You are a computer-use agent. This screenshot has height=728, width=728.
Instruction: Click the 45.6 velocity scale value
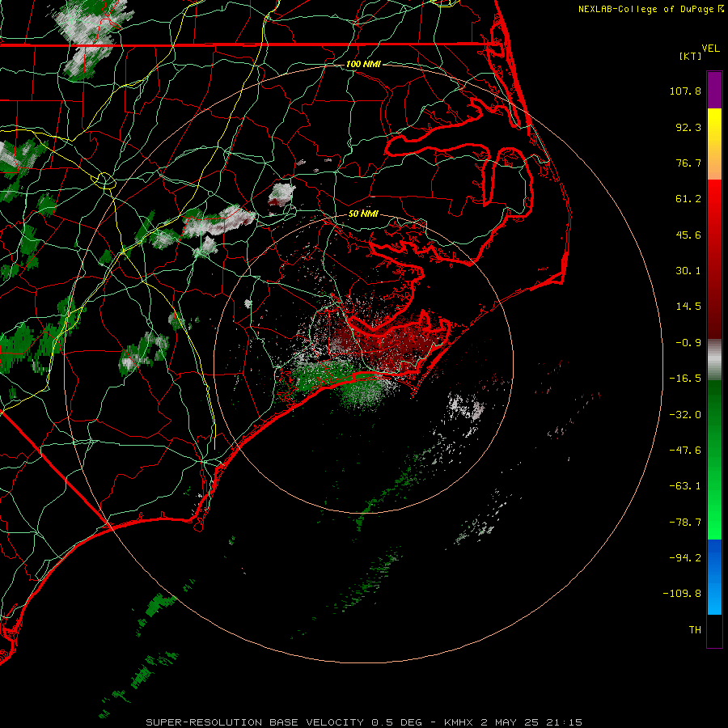[688, 235]
